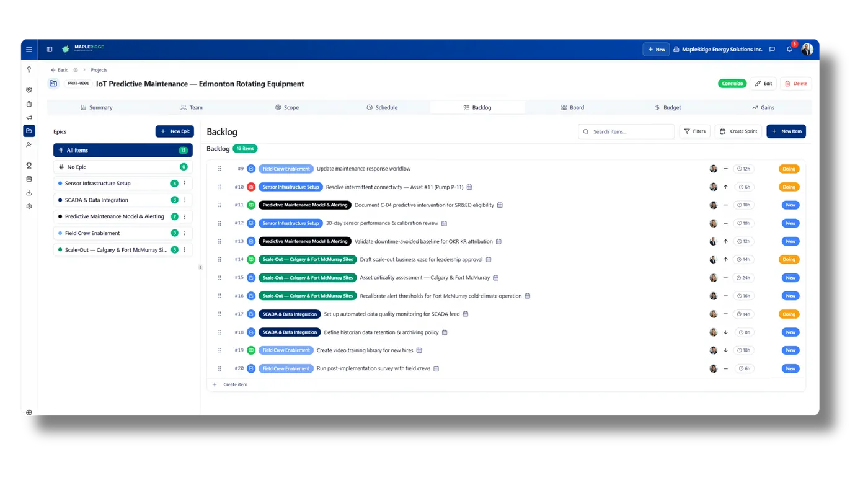
Task: Open options menu for Sensor Infrastructure Setup epic
Action: coord(184,184)
